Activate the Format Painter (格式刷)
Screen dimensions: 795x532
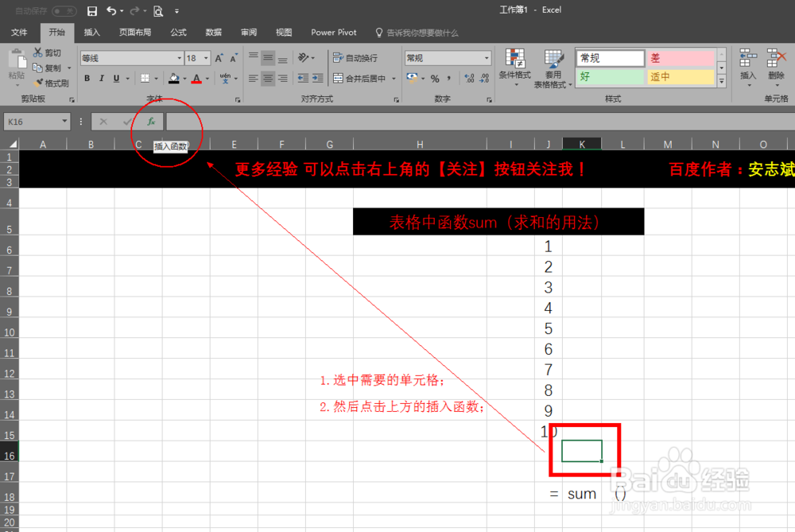point(52,83)
